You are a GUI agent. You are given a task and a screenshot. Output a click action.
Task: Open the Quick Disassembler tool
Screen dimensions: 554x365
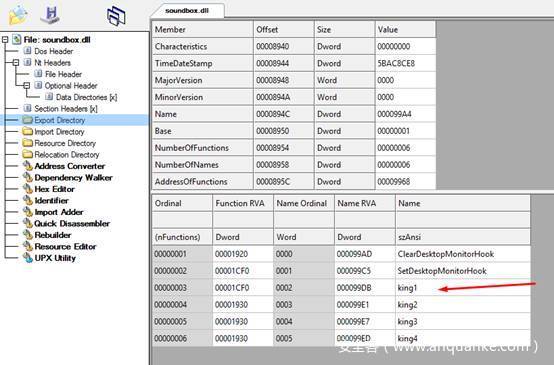coord(72,224)
